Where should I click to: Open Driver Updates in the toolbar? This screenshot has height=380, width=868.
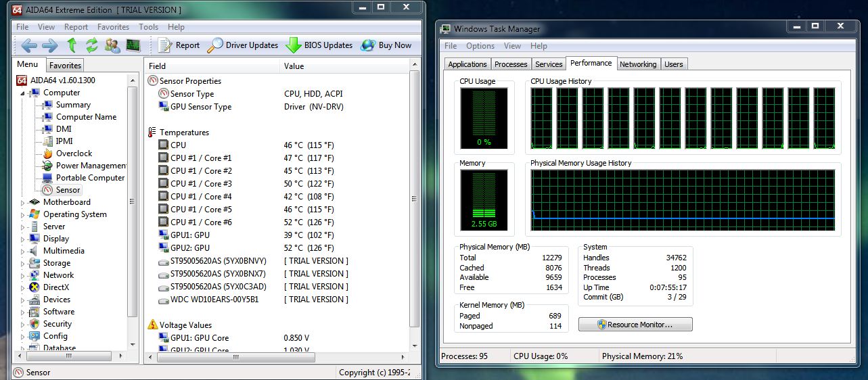click(x=243, y=45)
